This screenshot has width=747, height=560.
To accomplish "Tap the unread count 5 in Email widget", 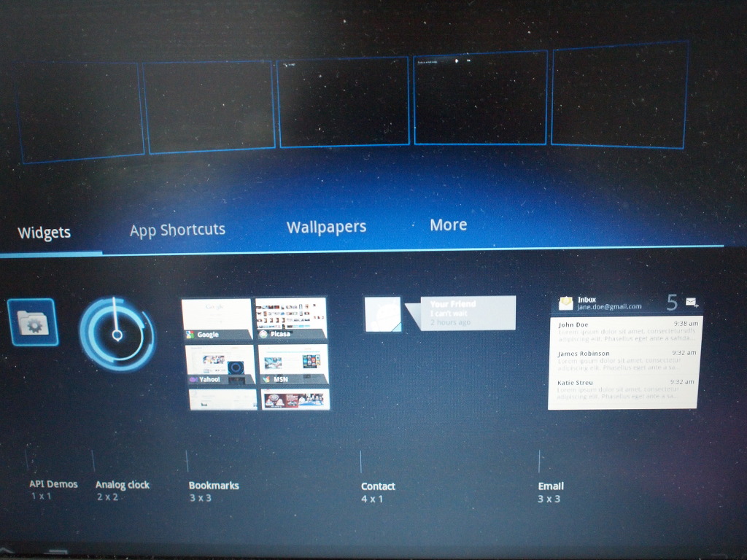I will click(672, 302).
